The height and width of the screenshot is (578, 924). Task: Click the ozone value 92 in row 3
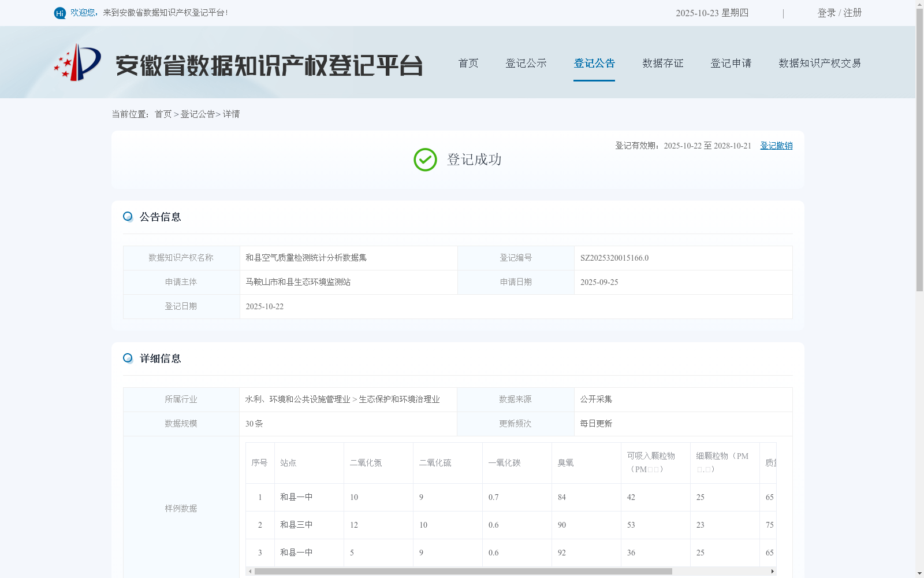pos(562,553)
